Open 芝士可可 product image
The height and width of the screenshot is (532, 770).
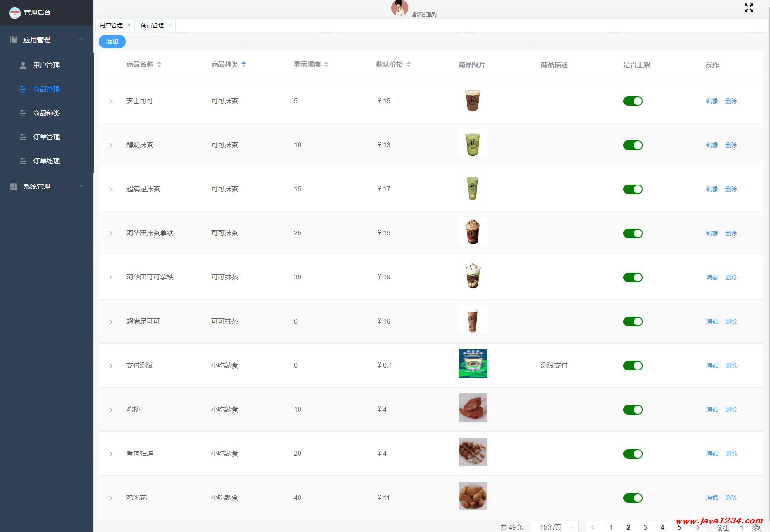point(473,100)
